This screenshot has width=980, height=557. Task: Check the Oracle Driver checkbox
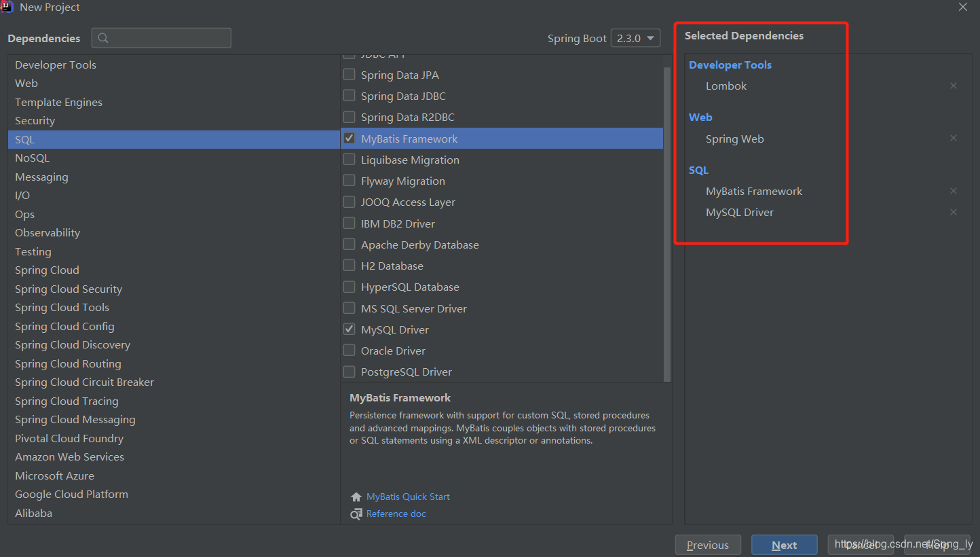pyautogui.click(x=349, y=350)
